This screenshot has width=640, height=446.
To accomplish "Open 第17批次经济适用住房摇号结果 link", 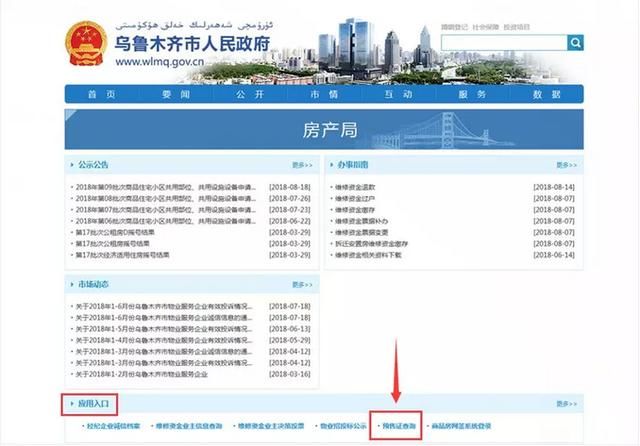I will (x=122, y=255).
